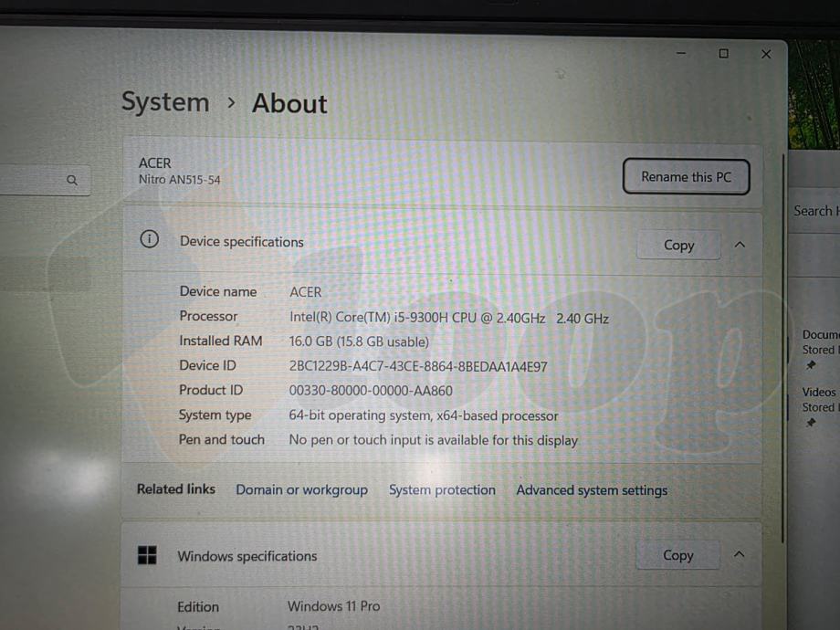Close the Settings window
840x630 pixels.
pyautogui.click(x=766, y=54)
